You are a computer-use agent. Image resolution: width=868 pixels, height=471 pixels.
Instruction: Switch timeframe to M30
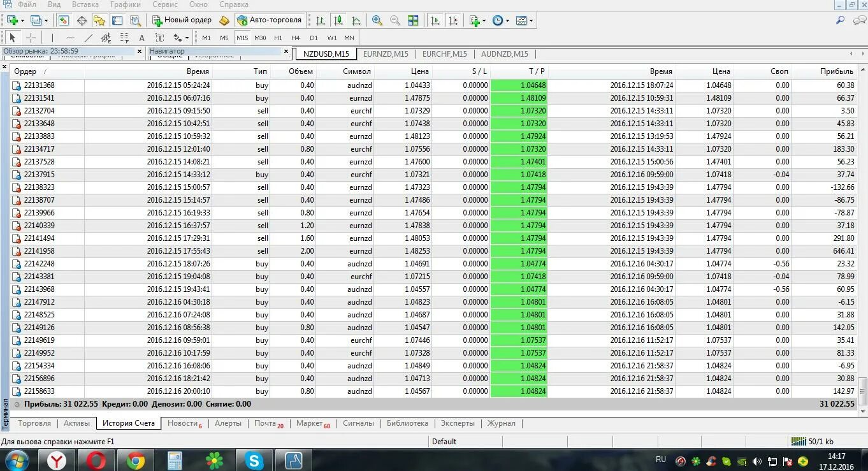click(x=260, y=38)
